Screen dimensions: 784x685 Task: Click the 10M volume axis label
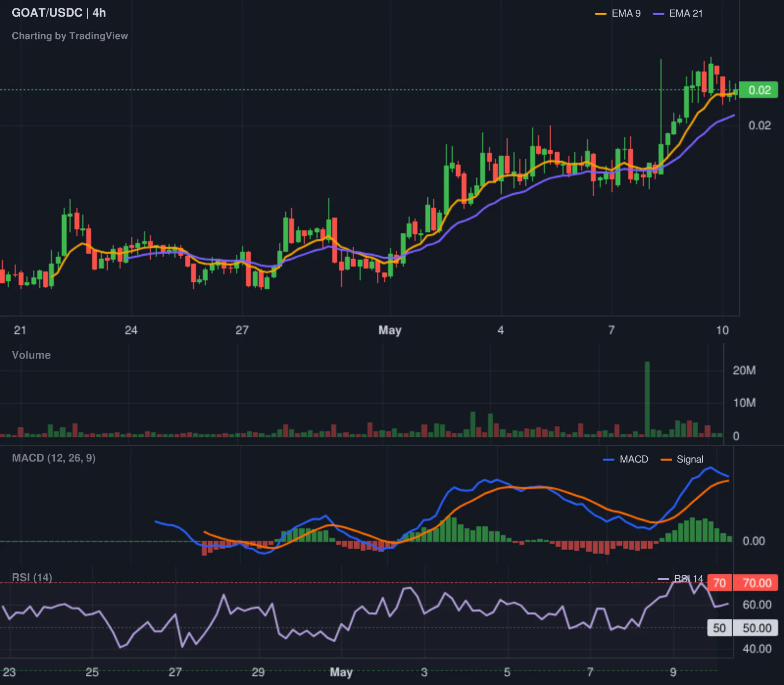(x=744, y=403)
